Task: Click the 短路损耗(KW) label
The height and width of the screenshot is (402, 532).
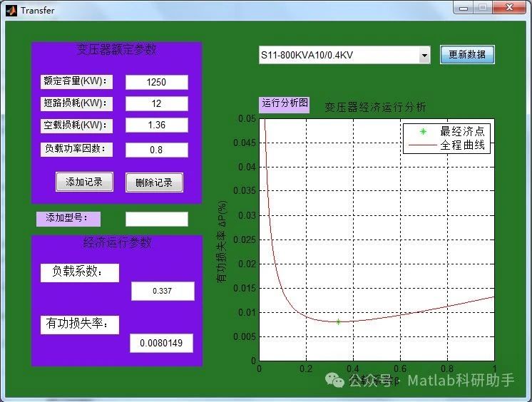Action: (76, 103)
